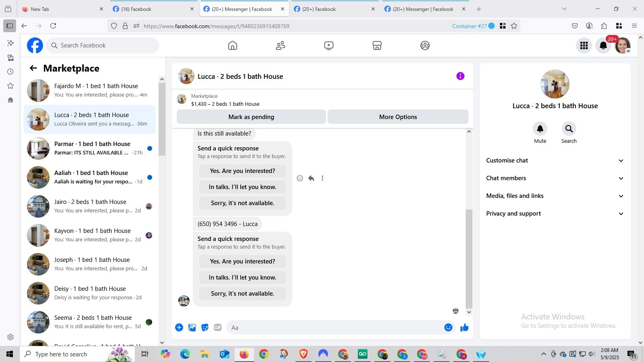Choose a GIF in composer
644x362 pixels.
tap(218, 327)
